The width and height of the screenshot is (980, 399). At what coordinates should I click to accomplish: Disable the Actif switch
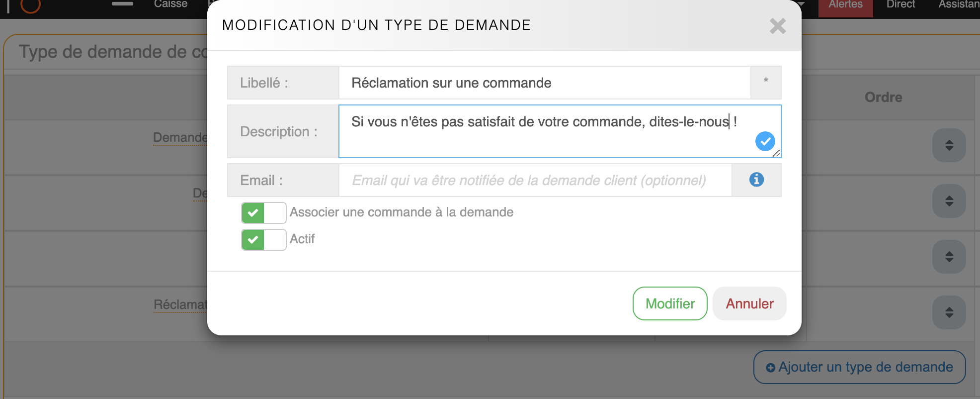click(x=263, y=240)
